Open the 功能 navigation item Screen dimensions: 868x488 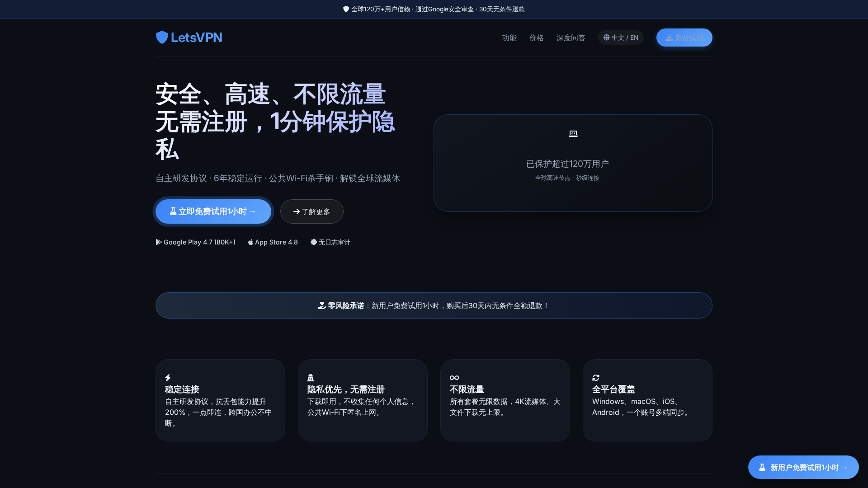[509, 38]
